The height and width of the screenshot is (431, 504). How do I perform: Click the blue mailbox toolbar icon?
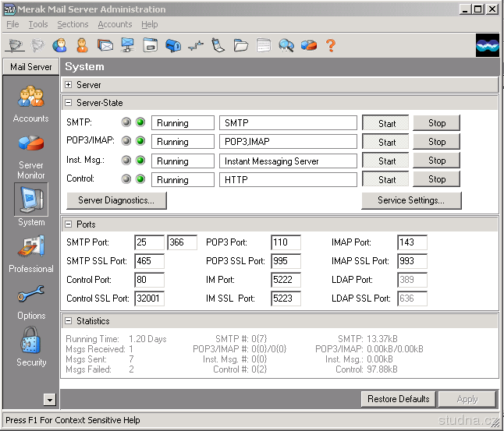point(173,45)
